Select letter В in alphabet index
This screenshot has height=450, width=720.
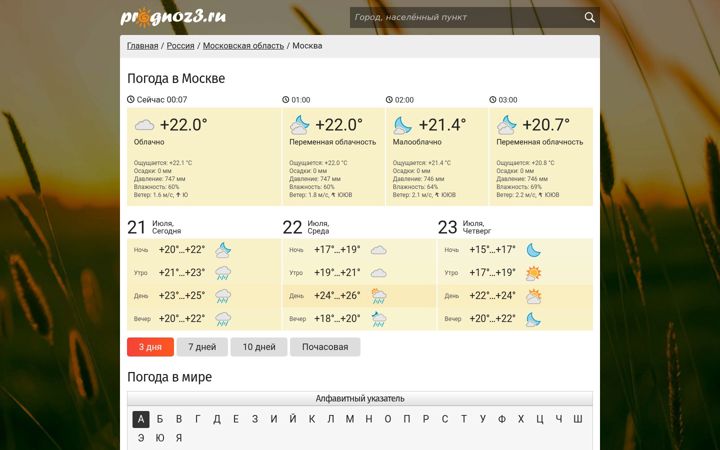(179, 419)
